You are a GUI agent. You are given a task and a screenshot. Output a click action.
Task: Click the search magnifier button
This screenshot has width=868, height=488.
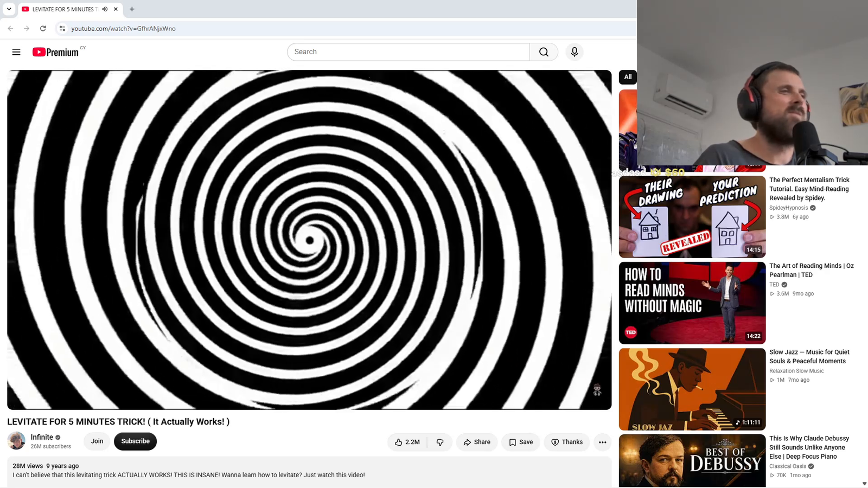click(544, 52)
